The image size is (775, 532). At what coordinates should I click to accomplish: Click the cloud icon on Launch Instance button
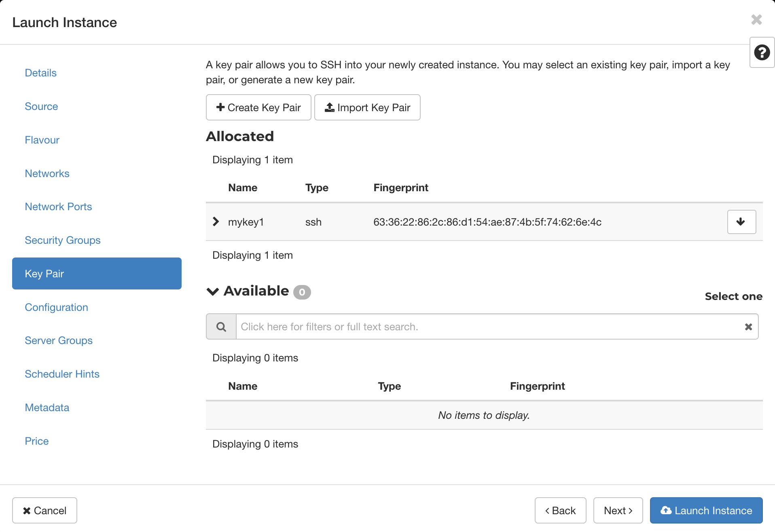pyautogui.click(x=667, y=510)
